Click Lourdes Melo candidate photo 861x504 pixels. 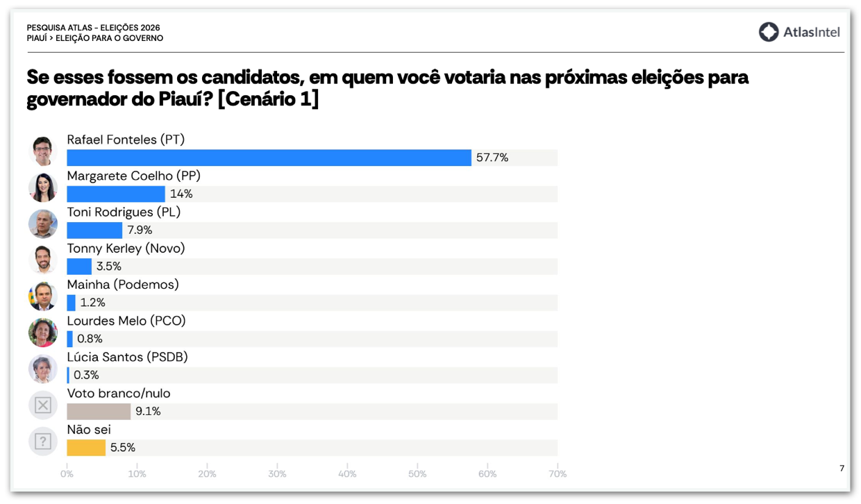tap(43, 333)
